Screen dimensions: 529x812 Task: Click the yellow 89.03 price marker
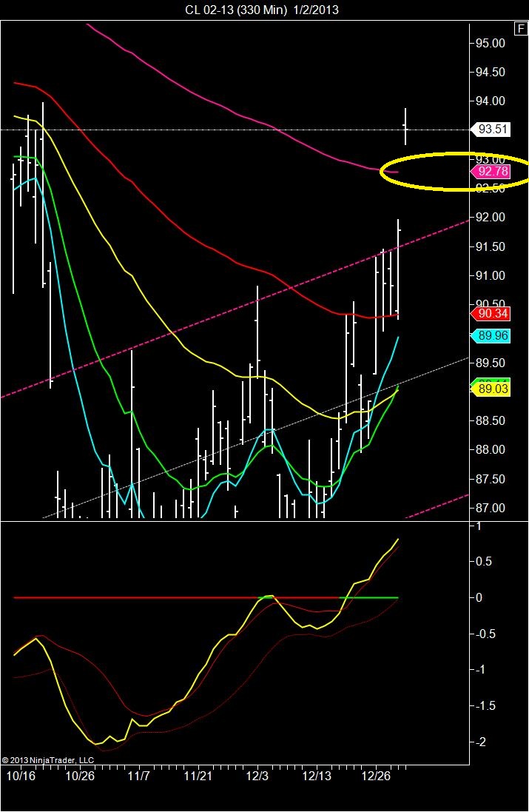(x=492, y=389)
